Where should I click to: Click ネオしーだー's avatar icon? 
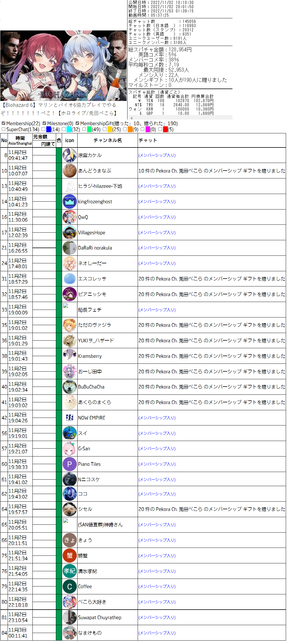[70, 263]
